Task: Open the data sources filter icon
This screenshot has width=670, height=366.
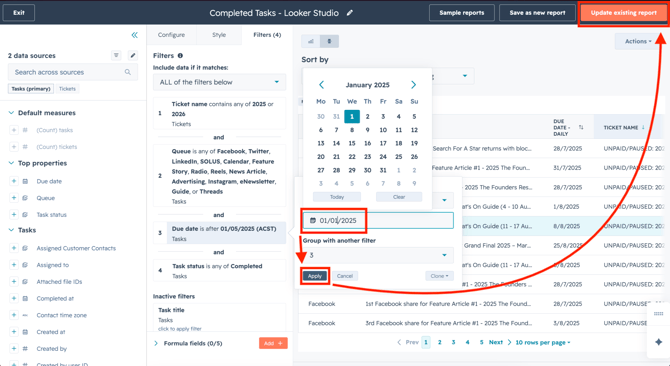Action: (x=116, y=56)
